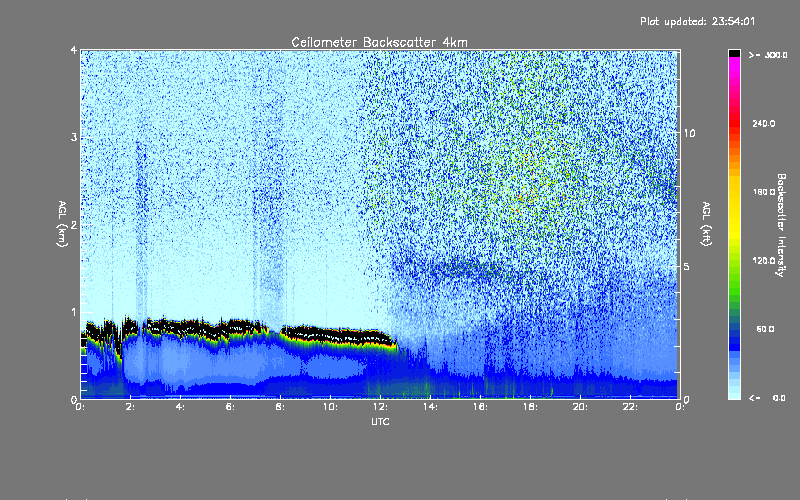
Task: Click the "4:" UTC time tick label
Action: click(181, 407)
